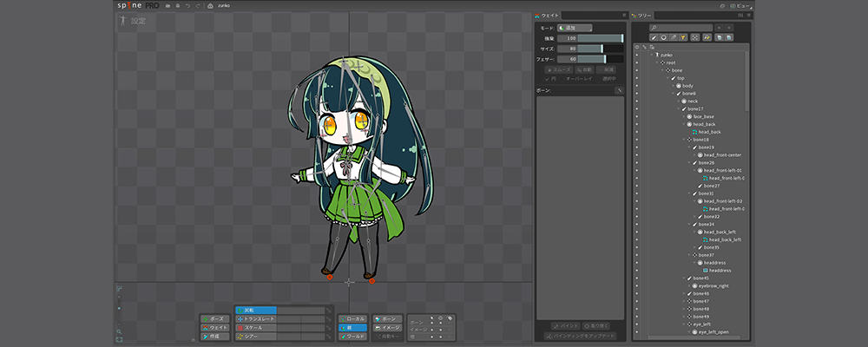868x347 pixels.
Task: Click the key icon beside スケール fields
Action: coord(328,328)
